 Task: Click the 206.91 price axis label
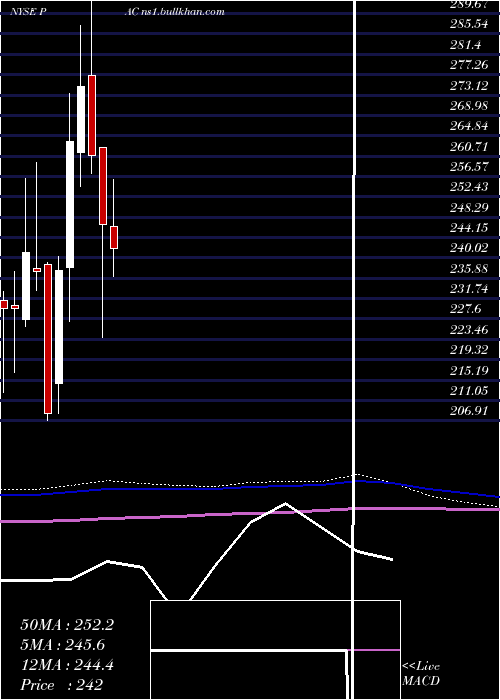469,411
